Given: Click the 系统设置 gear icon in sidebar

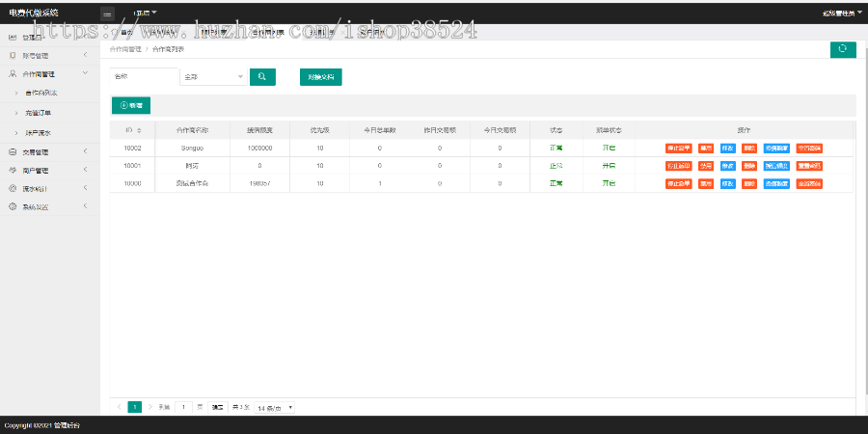Looking at the screenshot, I should point(13,206).
